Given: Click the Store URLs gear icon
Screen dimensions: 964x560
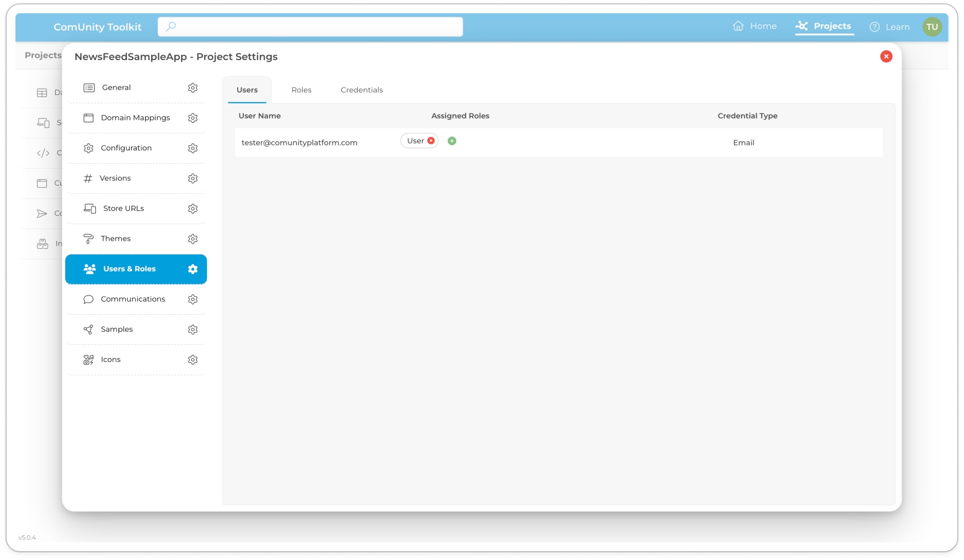Looking at the screenshot, I should click(x=192, y=209).
